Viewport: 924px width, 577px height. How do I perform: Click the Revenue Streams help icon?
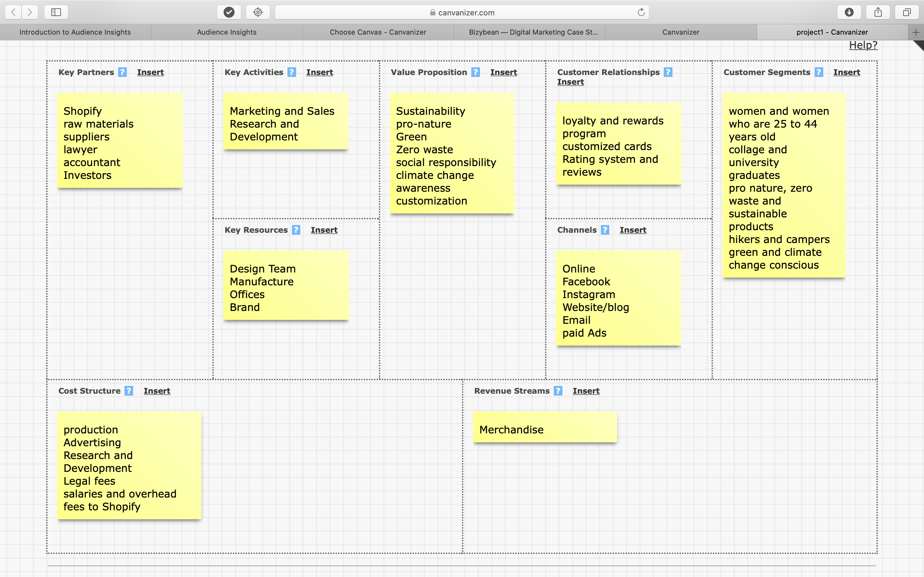(558, 391)
